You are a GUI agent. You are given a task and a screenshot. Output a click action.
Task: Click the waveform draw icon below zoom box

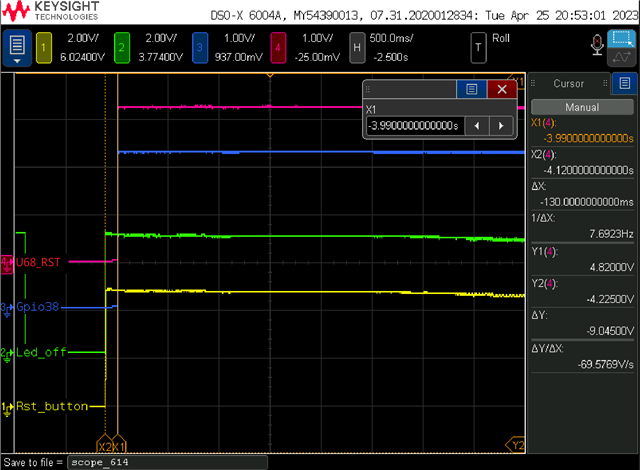click(x=621, y=57)
